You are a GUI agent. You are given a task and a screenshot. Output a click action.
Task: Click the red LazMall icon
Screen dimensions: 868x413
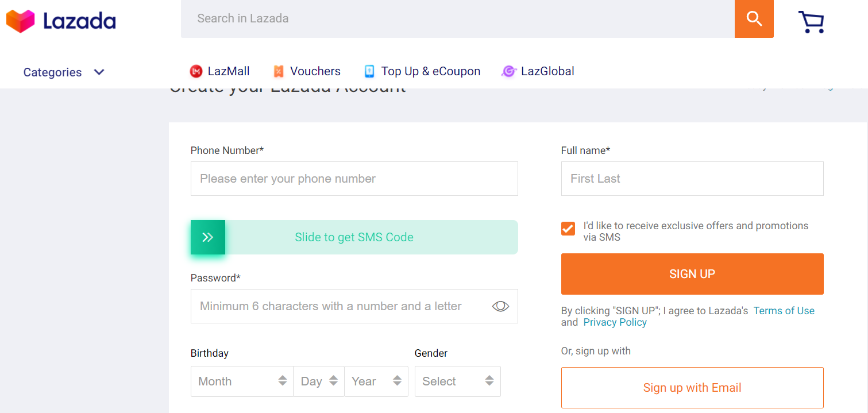click(196, 71)
